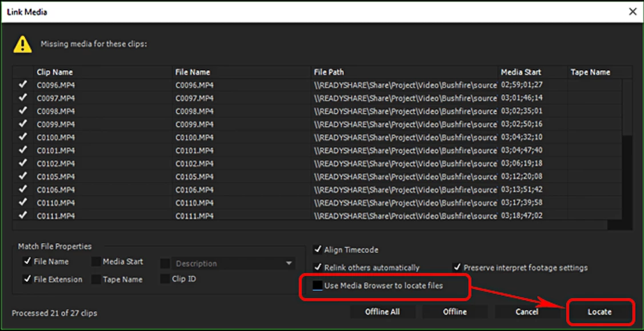The height and width of the screenshot is (331, 644).
Task: Uncheck the checkmark for clip C0100.MP4
Action: [x=23, y=137]
